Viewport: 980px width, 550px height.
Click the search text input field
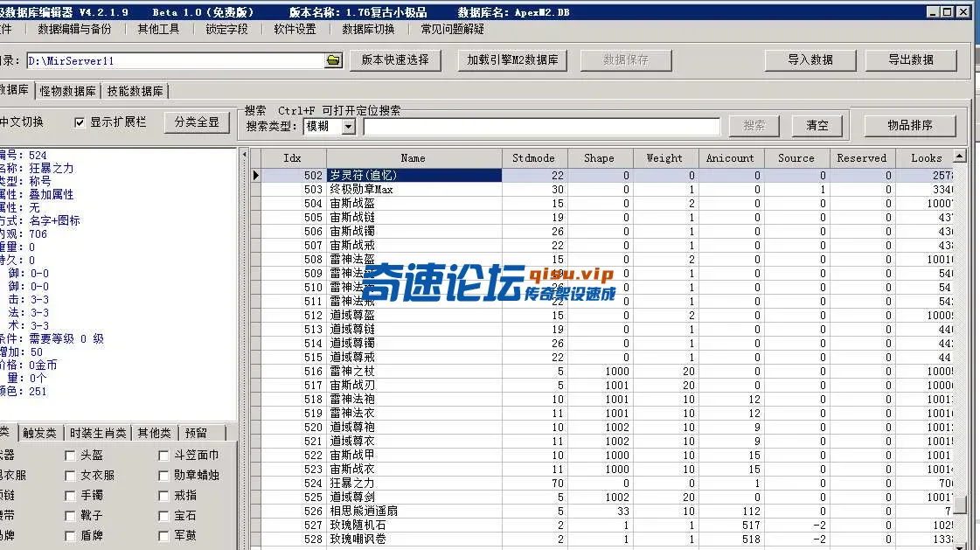(542, 126)
